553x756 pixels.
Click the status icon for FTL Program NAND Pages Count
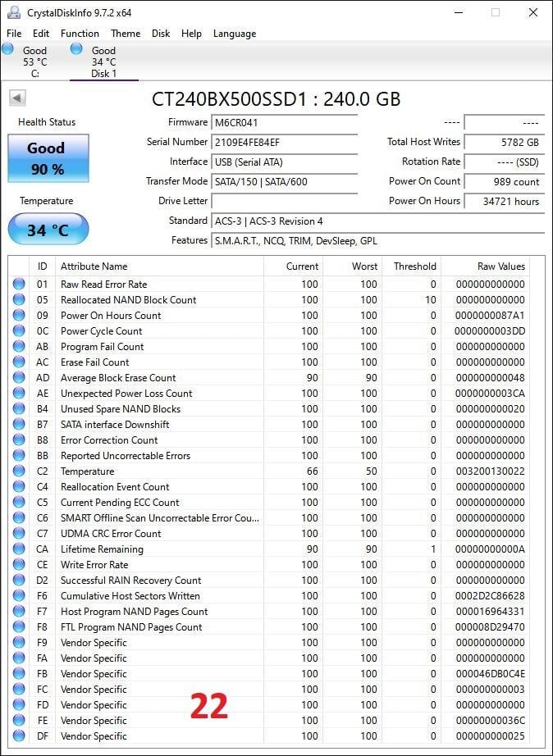19,626
